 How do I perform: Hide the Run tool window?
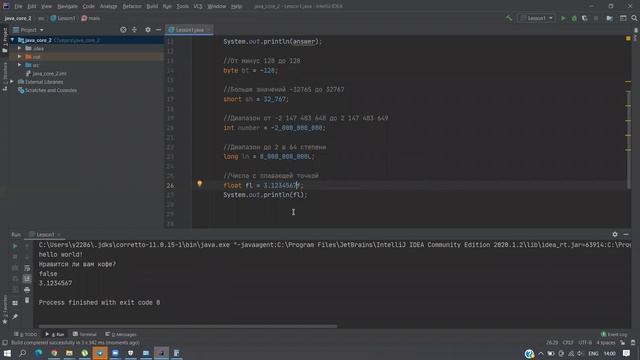tap(626, 234)
